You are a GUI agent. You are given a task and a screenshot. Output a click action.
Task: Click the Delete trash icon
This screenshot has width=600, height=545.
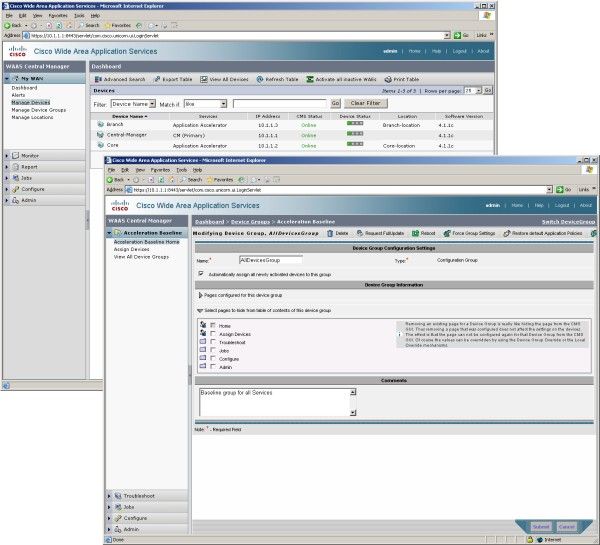pyautogui.click(x=330, y=233)
